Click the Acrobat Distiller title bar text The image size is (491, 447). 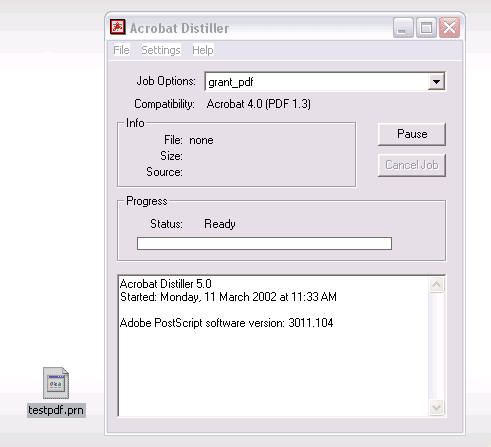coord(179,28)
